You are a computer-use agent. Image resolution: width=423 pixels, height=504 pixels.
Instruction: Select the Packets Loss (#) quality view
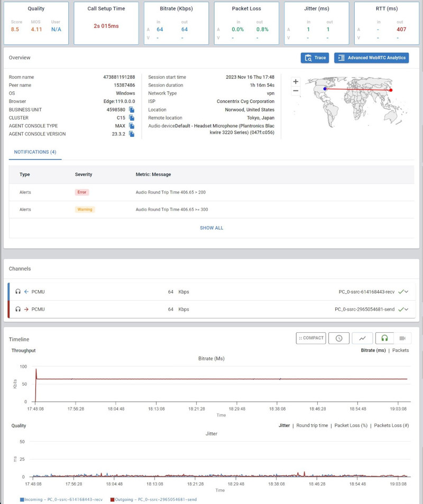pos(391,426)
